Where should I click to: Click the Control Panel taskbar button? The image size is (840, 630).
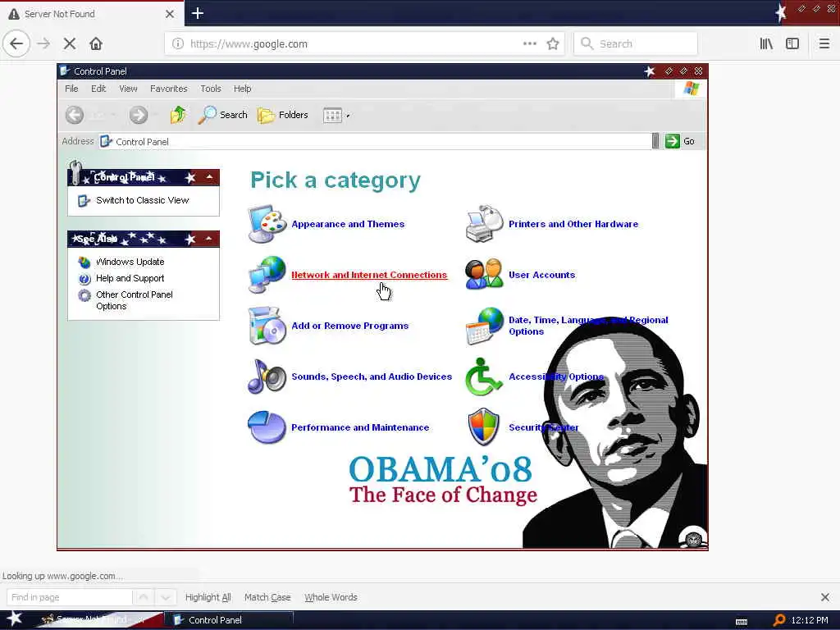[228, 620]
